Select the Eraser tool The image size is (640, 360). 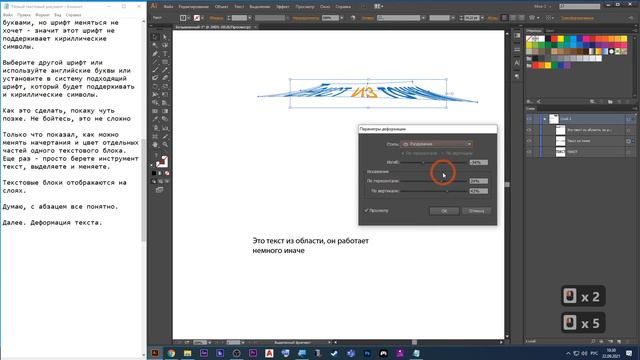click(165, 78)
